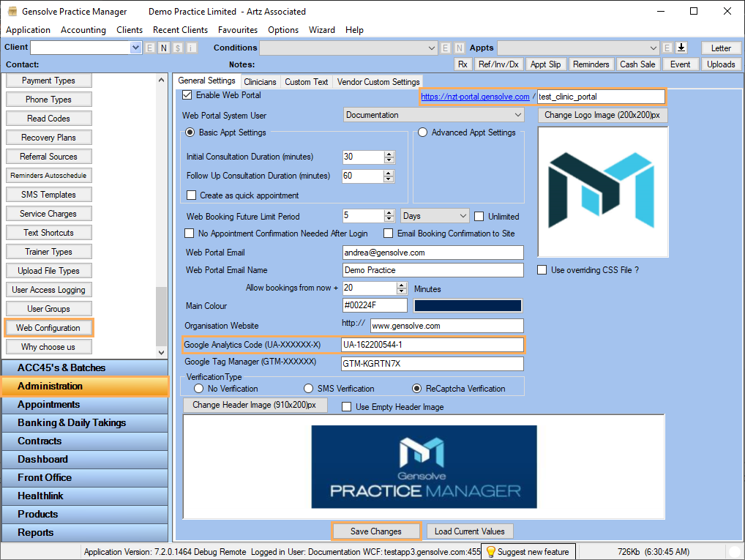This screenshot has height=560, width=745.
Task: Switch to the Clinicians tab
Action: 260,82
